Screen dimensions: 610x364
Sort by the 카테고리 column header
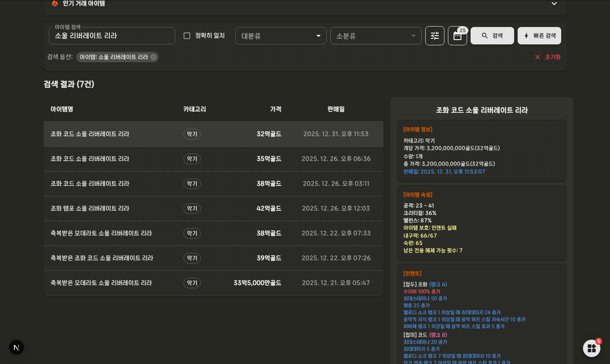coord(195,109)
